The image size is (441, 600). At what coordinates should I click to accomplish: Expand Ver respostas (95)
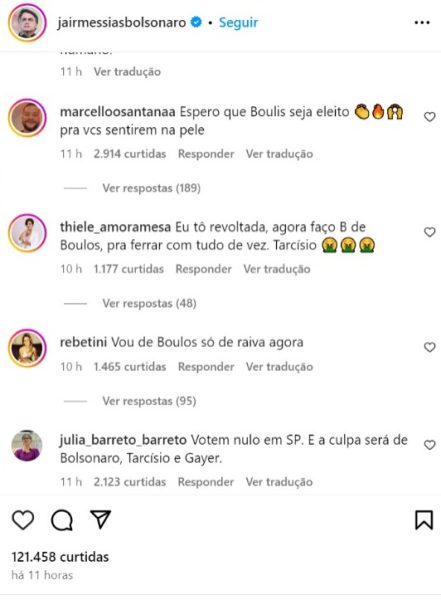[149, 401]
